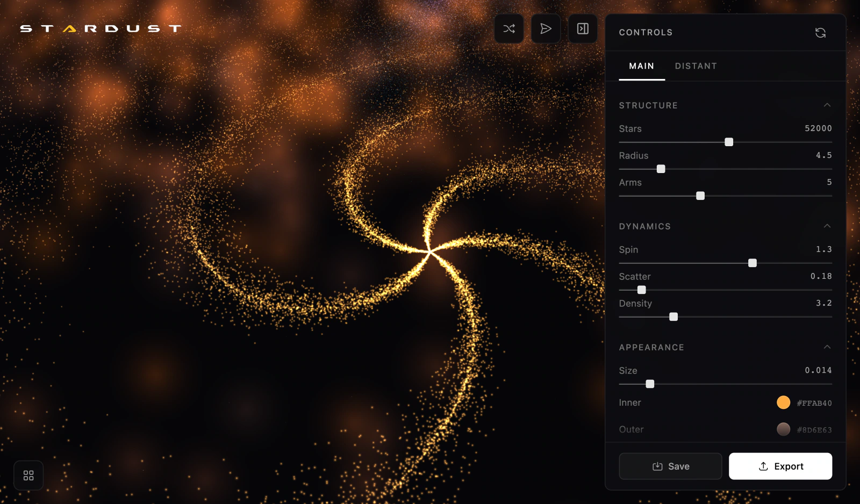Click the STARDUST logo
The width and height of the screenshot is (860, 504).
click(x=101, y=28)
